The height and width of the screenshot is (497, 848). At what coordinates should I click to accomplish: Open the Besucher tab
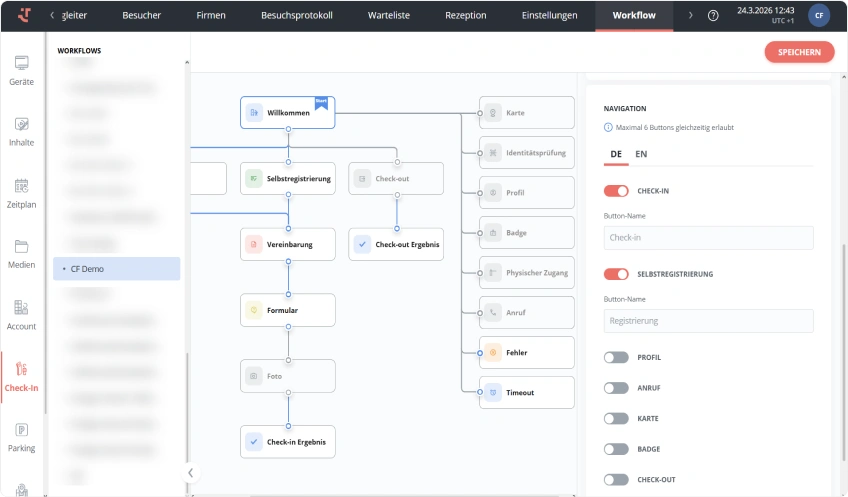[142, 16]
